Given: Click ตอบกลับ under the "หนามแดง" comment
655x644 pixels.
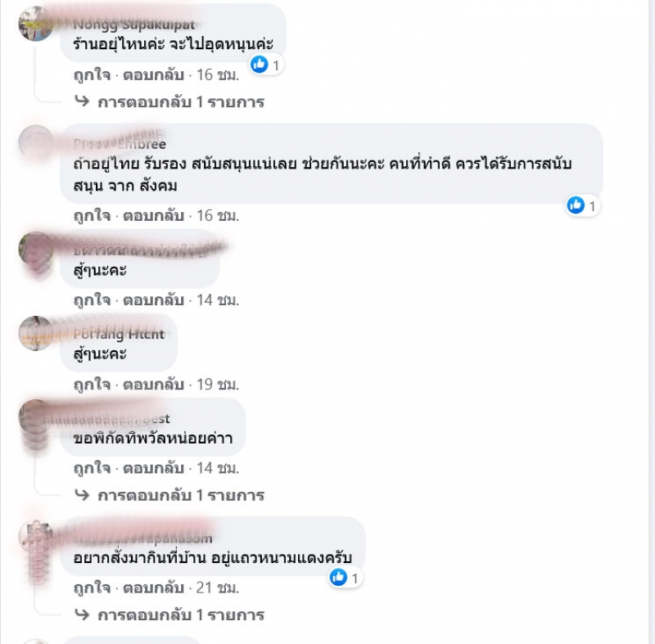Looking at the screenshot, I should pyautogui.click(x=153, y=588).
